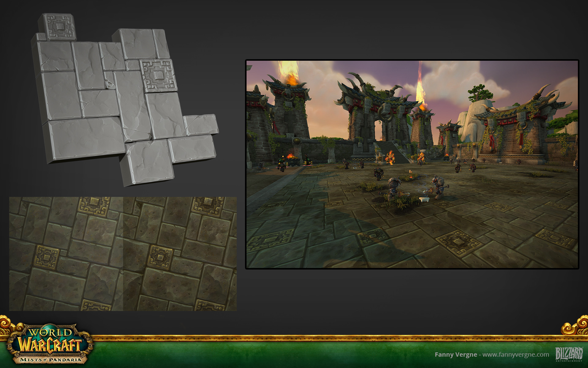Click the Fanny Vergne author name
The image size is (588, 368).
pos(456,355)
